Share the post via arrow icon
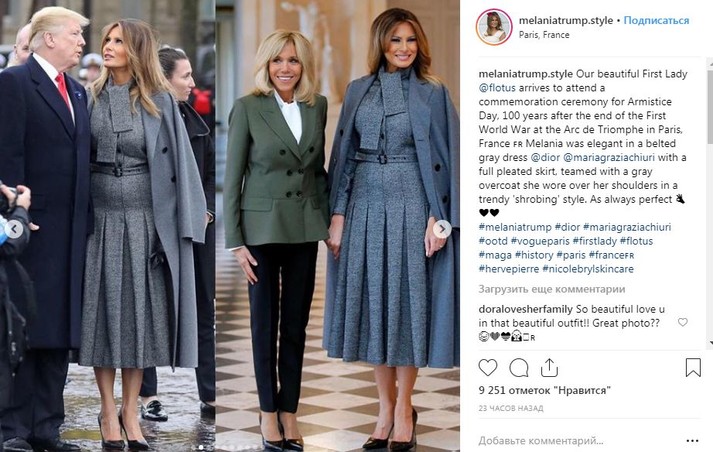The height and width of the screenshot is (452, 713). (x=549, y=367)
